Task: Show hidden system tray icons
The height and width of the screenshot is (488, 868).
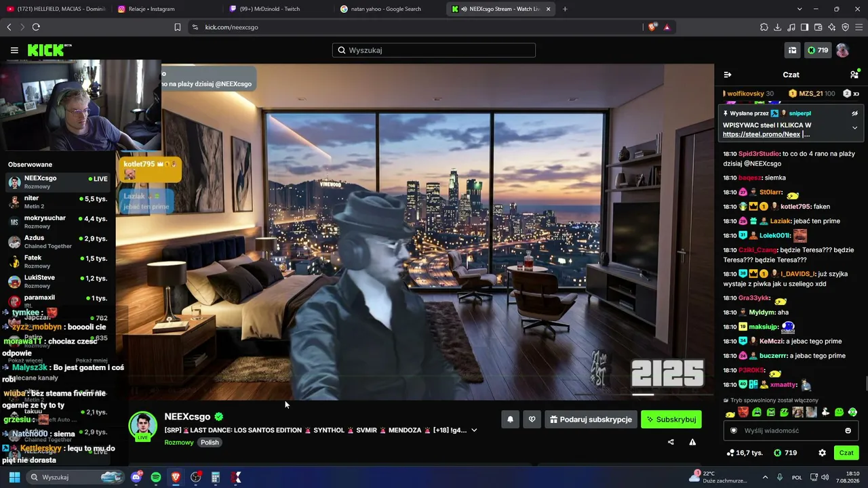Action: click(x=766, y=477)
